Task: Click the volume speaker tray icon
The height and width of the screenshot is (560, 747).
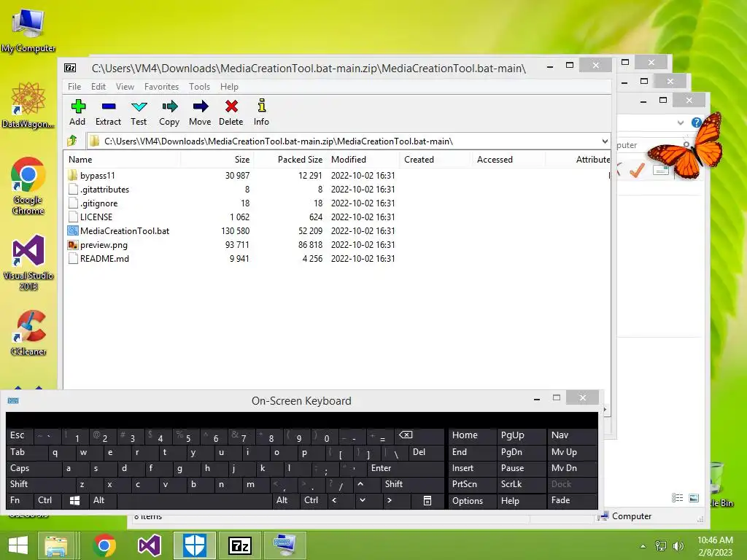Action: coord(678,546)
